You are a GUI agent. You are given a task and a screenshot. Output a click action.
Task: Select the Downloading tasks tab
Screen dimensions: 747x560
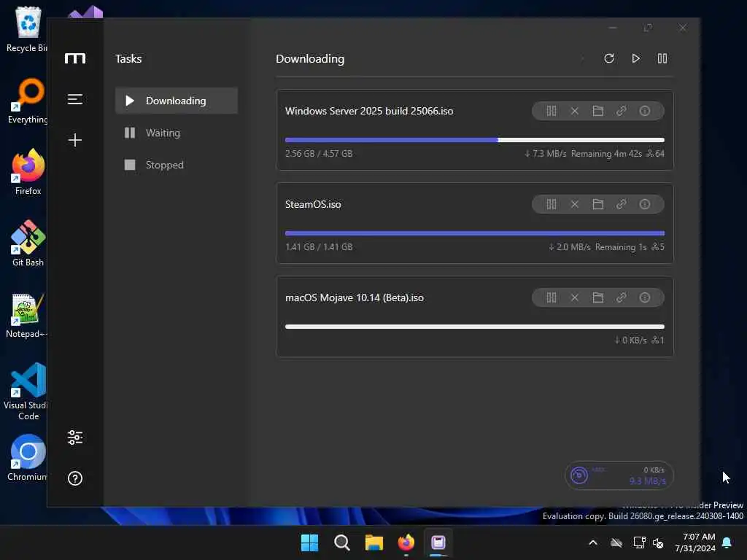pyautogui.click(x=177, y=101)
